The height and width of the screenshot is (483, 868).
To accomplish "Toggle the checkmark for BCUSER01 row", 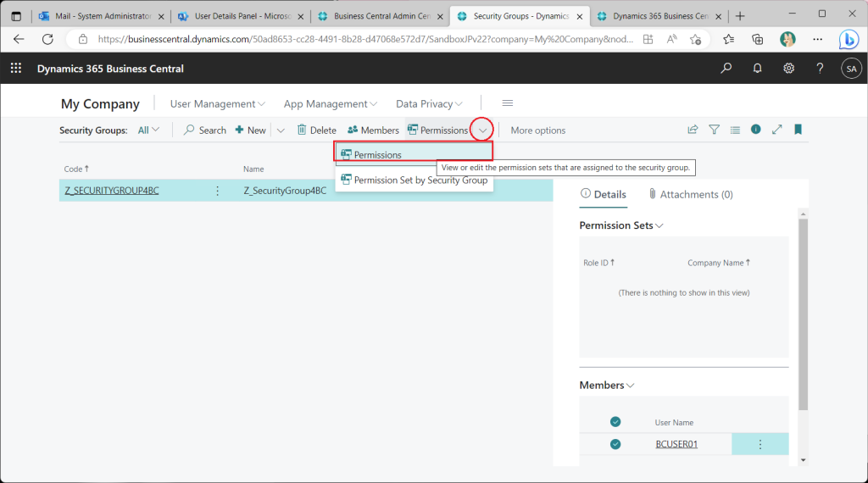I will tap(615, 444).
